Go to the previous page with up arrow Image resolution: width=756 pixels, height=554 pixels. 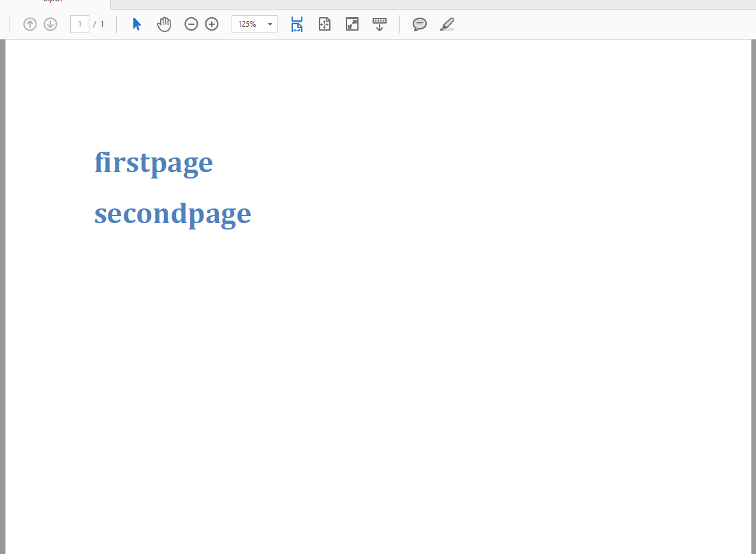(x=30, y=24)
